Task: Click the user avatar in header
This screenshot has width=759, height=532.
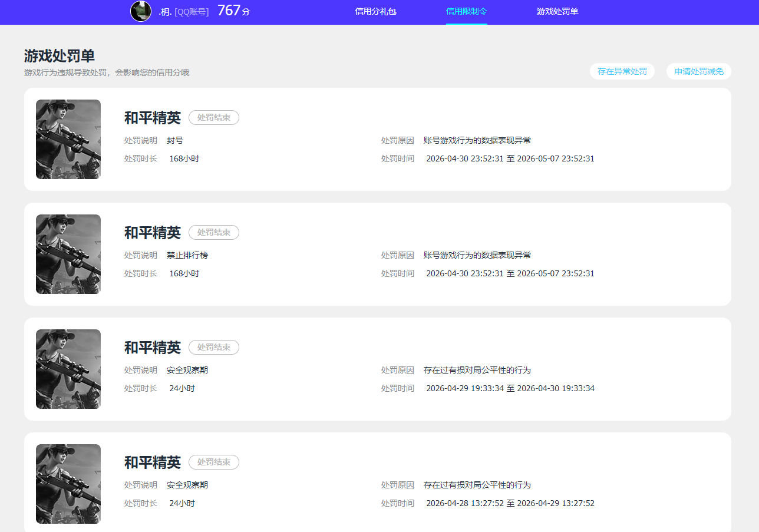Action: (x=141, y=11)
